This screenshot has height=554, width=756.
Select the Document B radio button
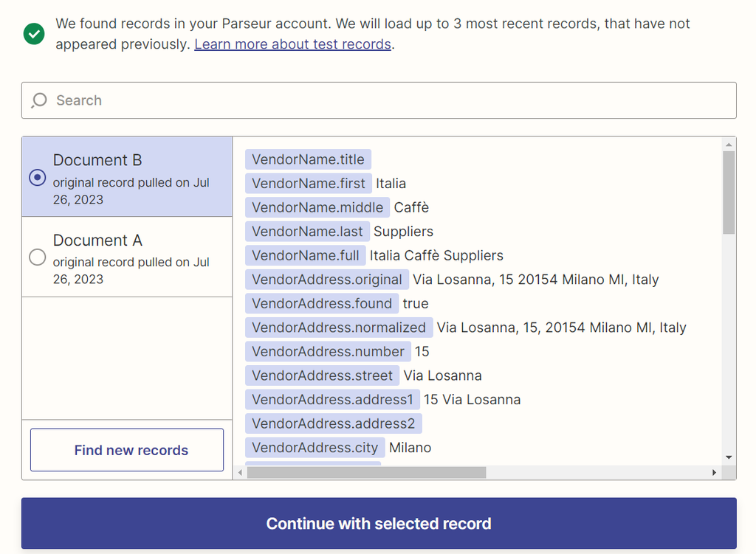click(x=37, y=177)
